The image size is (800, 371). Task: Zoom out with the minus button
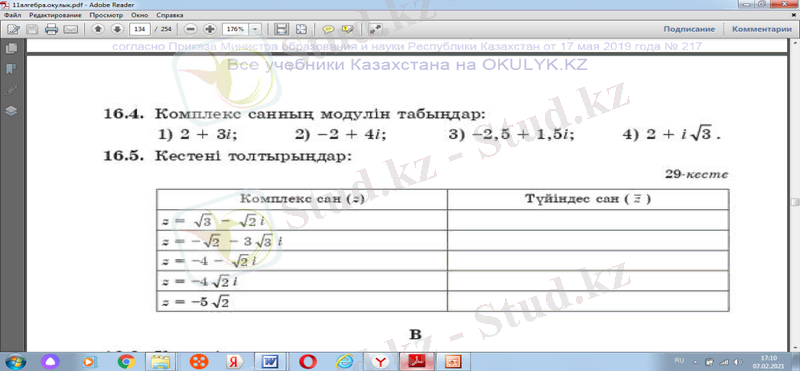[x=191, y=29]
